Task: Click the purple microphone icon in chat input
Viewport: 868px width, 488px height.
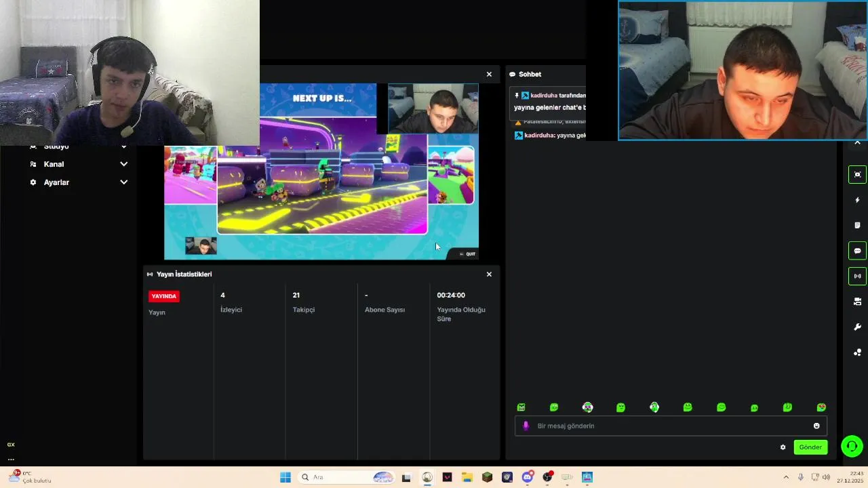Action: point(526,426)
